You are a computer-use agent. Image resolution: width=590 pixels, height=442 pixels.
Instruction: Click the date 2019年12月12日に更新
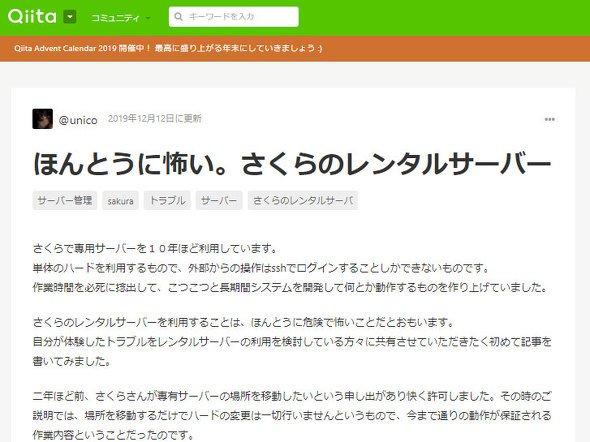pyautogui.click(x=155, y=118)
